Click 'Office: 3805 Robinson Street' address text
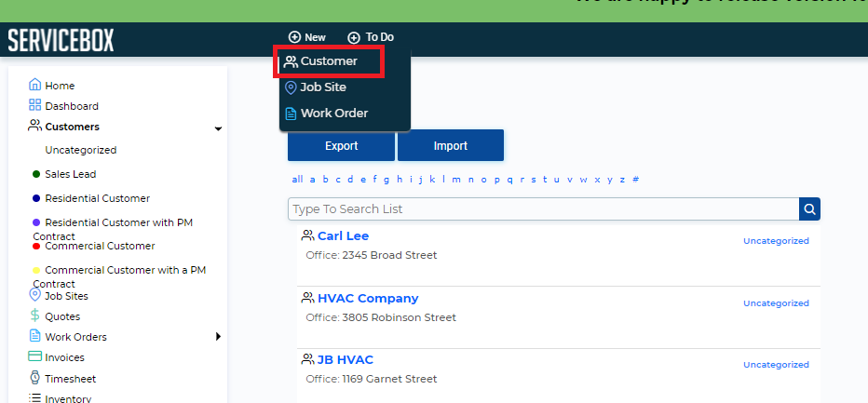The image size is (868, 403). pyautogui.click(x=381, y=317)
